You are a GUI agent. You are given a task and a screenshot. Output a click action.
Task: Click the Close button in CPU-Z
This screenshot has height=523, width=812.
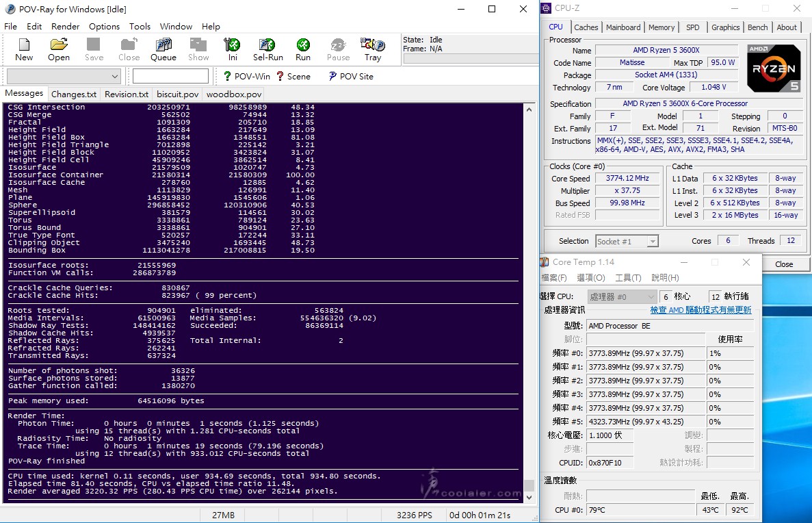[784, 264]
